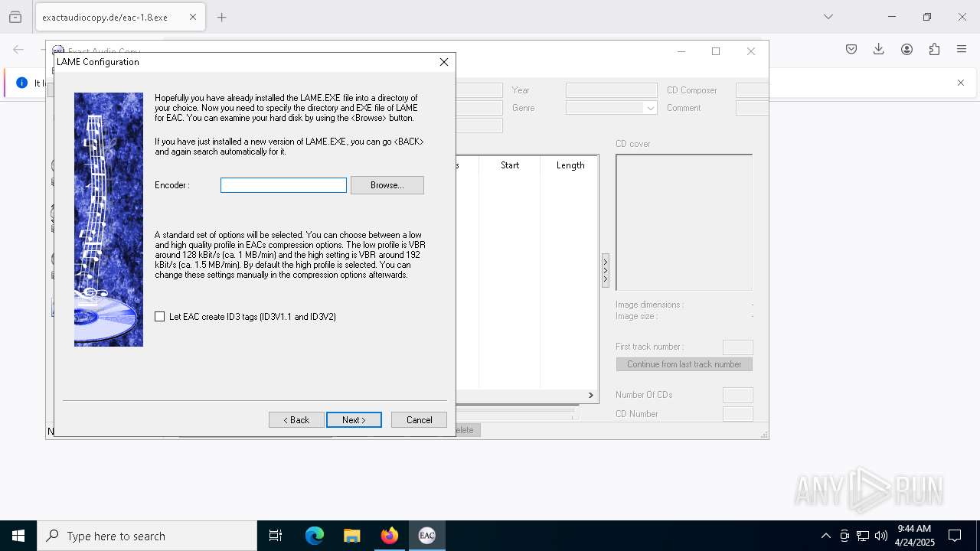Click the Year field in EAC window
Screen dimensions: 980x551
(x=611, y=90)
